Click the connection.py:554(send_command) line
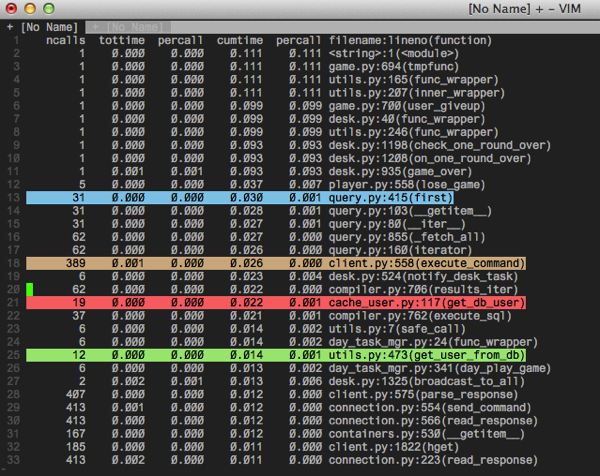Viewport: 600px width, 476px height. pyautogui.click(x=430, y=408)
